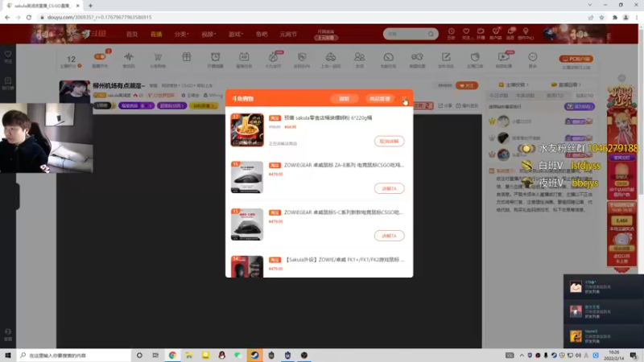This screenshot has height=362, width=644.
Task: Click the site search field
Action: click(406, 34)
